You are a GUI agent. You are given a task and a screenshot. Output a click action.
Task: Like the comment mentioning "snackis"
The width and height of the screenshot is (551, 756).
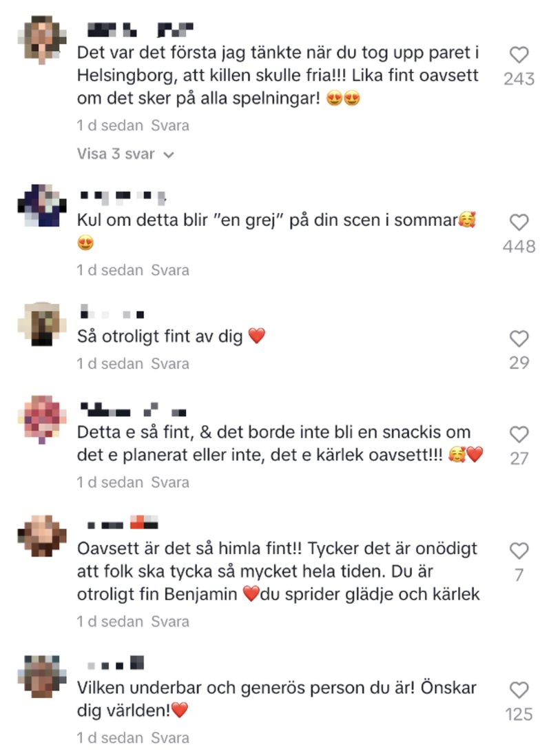(x=519, y=434)
